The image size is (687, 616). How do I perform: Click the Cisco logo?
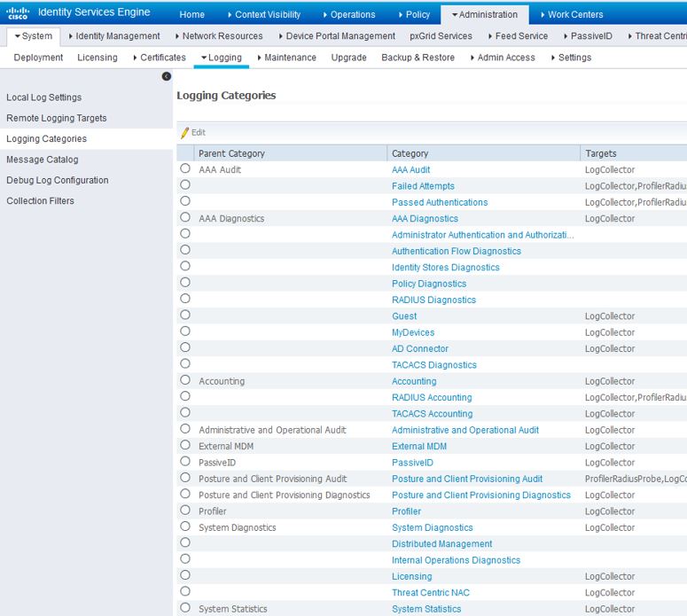pos(18,13)
